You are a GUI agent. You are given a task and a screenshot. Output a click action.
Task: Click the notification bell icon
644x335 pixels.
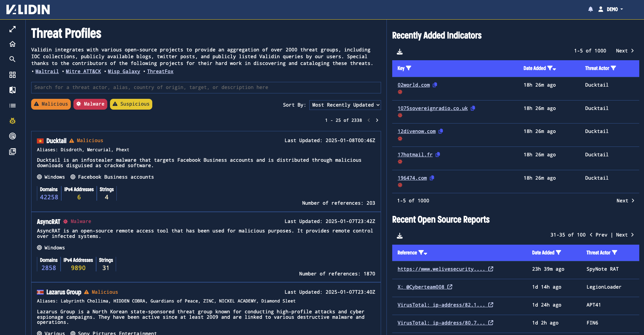click(x=591, y=9)
